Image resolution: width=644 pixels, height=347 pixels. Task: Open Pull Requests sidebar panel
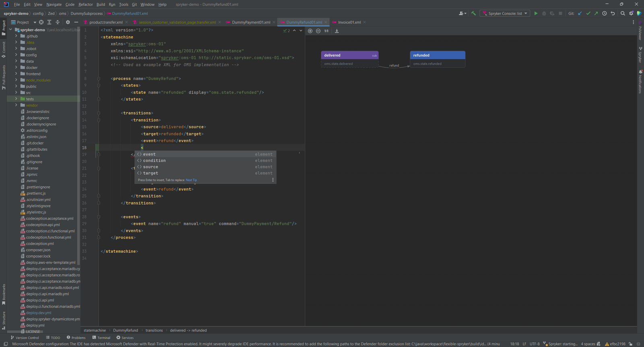(4, 77)
